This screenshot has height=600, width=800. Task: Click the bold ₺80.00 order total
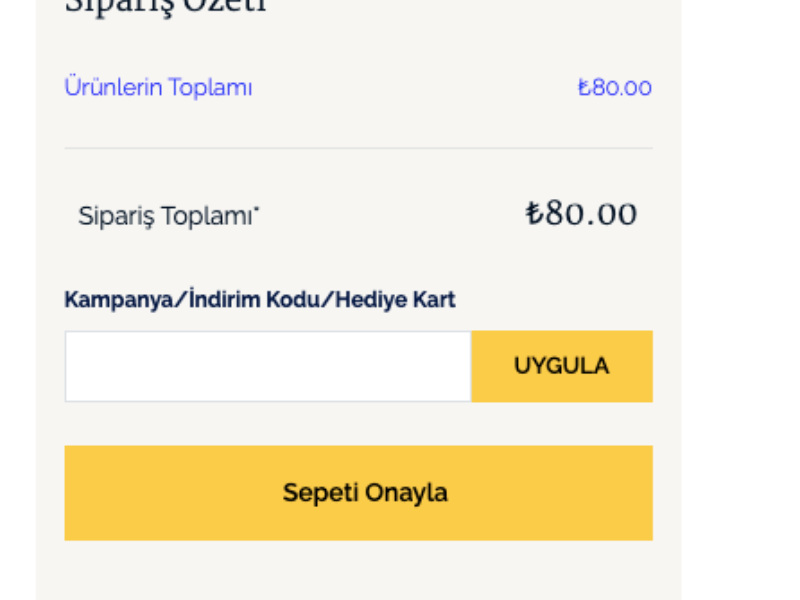click(x=581, y=214)
